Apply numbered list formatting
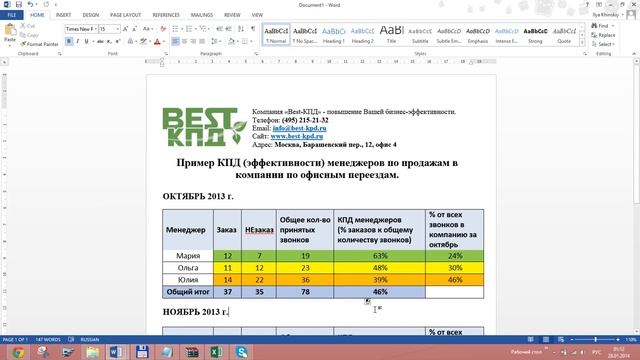640x360 pixels. point(189,29)
